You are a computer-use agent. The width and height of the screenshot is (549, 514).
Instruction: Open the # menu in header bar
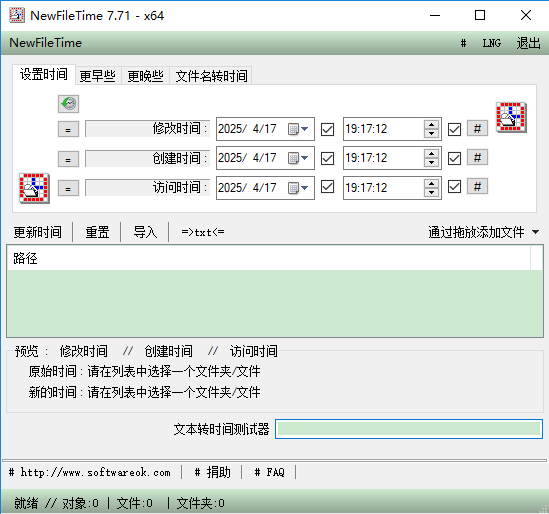(x=463, y=43)
